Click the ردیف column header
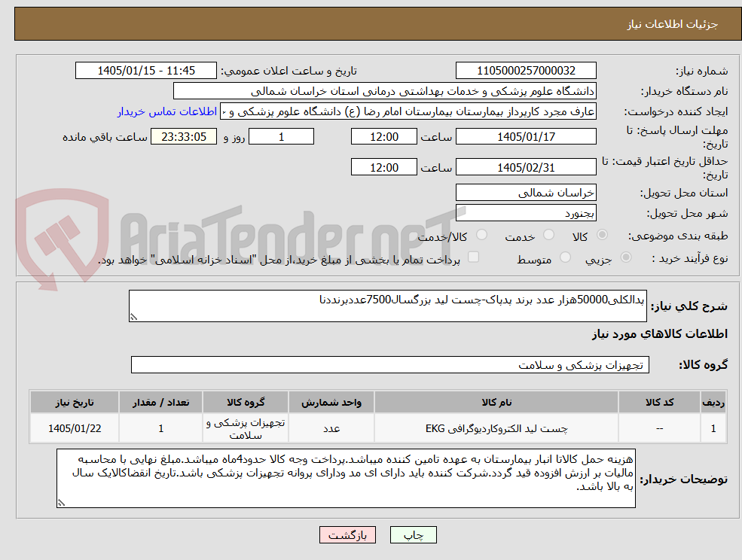The height and width of the screenshot is (560, 742). (x=713, y=402)
